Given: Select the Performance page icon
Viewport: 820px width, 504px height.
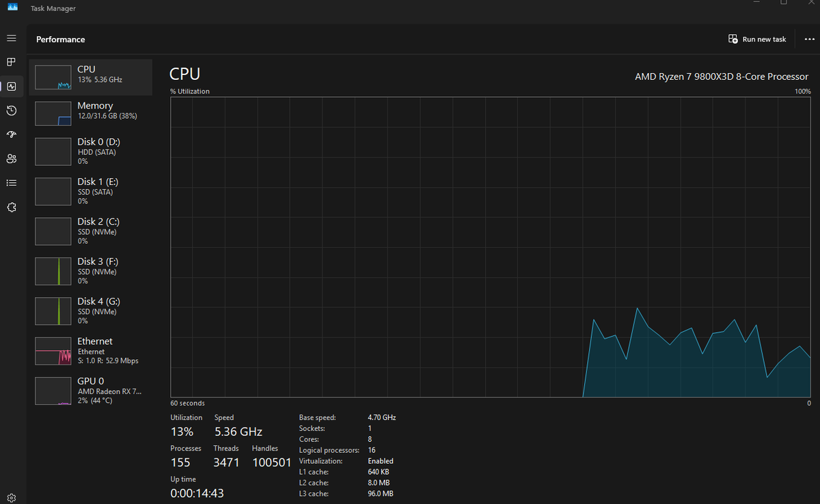Looking at the screenshot, I should 12,86.
